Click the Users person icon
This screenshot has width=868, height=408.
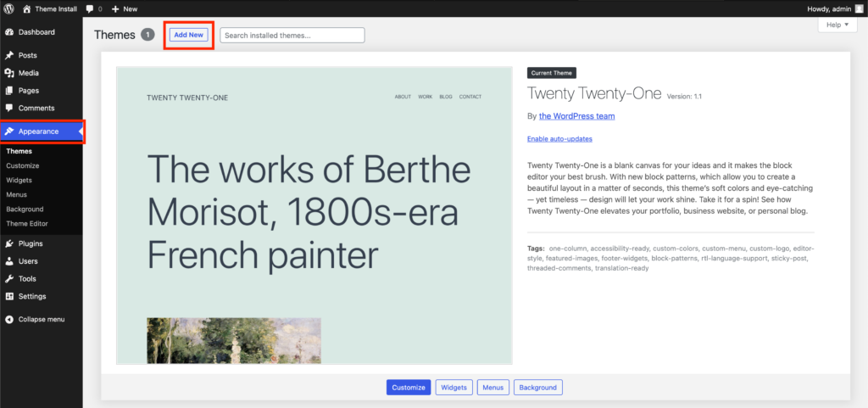pos(9,261)
